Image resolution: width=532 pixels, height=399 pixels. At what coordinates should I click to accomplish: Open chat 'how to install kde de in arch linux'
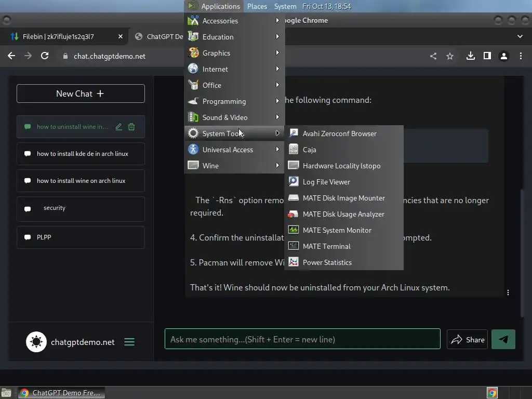point(81,154)
